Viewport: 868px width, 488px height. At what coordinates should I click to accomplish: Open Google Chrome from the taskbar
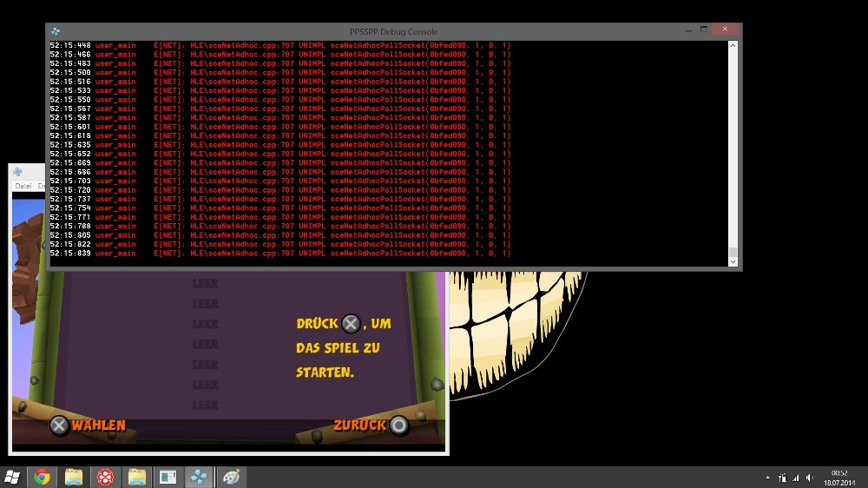42,477
